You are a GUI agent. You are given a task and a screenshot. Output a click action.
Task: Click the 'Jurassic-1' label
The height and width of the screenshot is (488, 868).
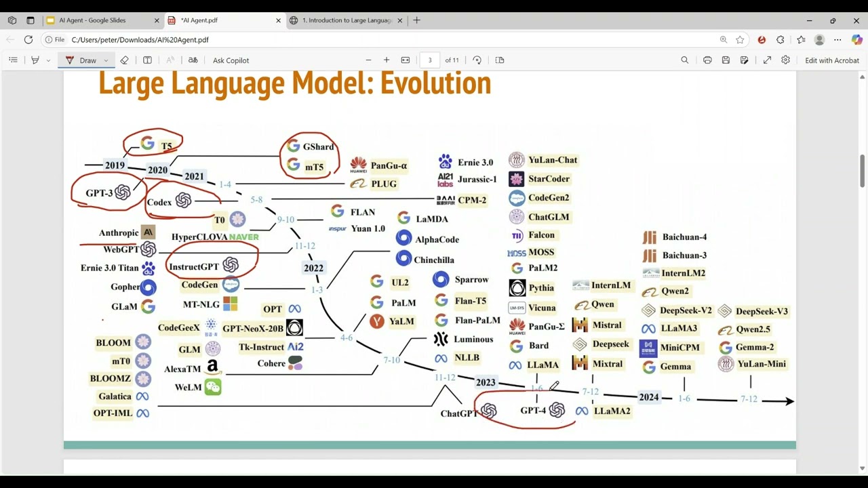(477, 179)
